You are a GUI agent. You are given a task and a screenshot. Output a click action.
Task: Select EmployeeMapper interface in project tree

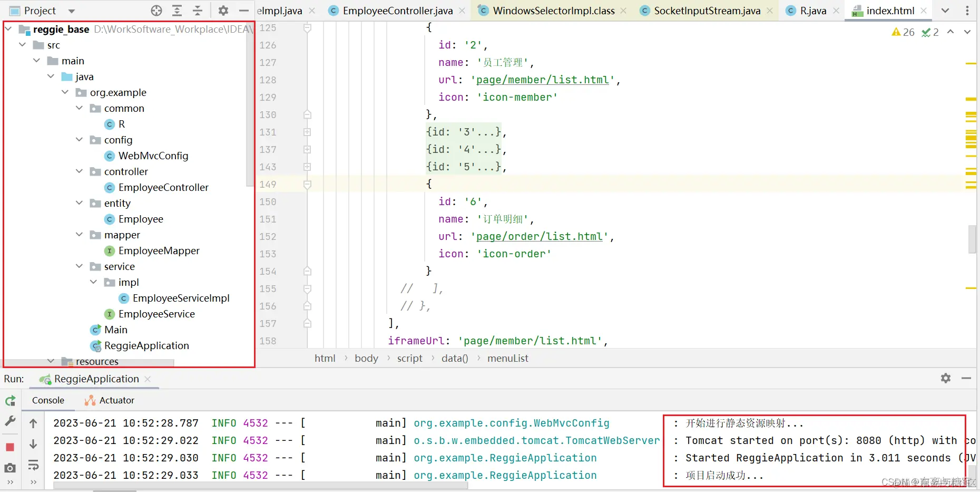pos(159,250)
